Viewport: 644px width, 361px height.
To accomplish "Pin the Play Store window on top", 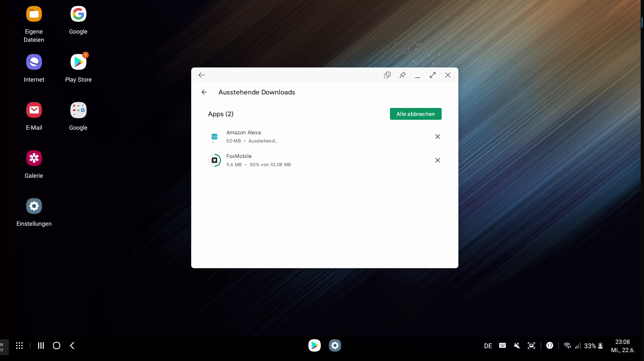I will click(402, 75).
